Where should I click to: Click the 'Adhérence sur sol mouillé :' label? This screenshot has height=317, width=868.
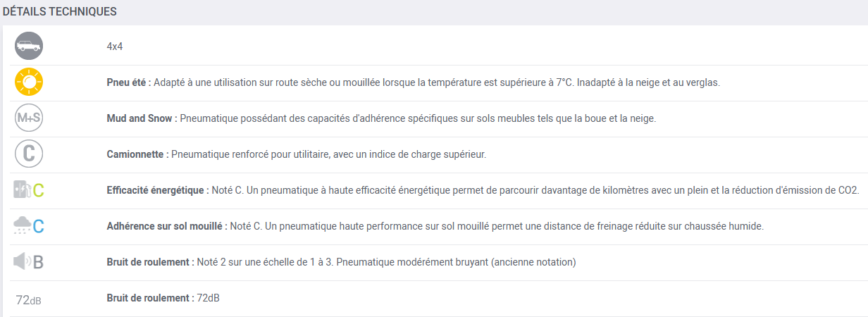pyautogui.click(x=167, y=226)
